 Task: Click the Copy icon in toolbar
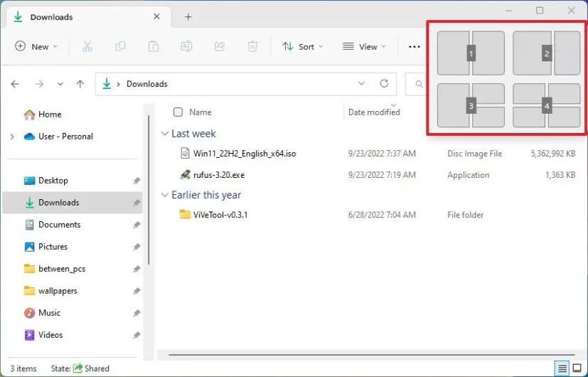point(120,46)
